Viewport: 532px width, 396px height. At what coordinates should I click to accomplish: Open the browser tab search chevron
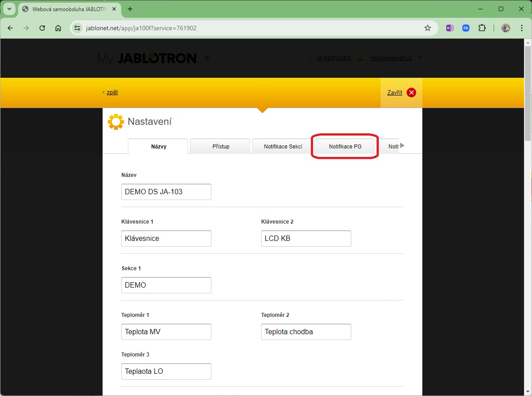click(8, 9)
